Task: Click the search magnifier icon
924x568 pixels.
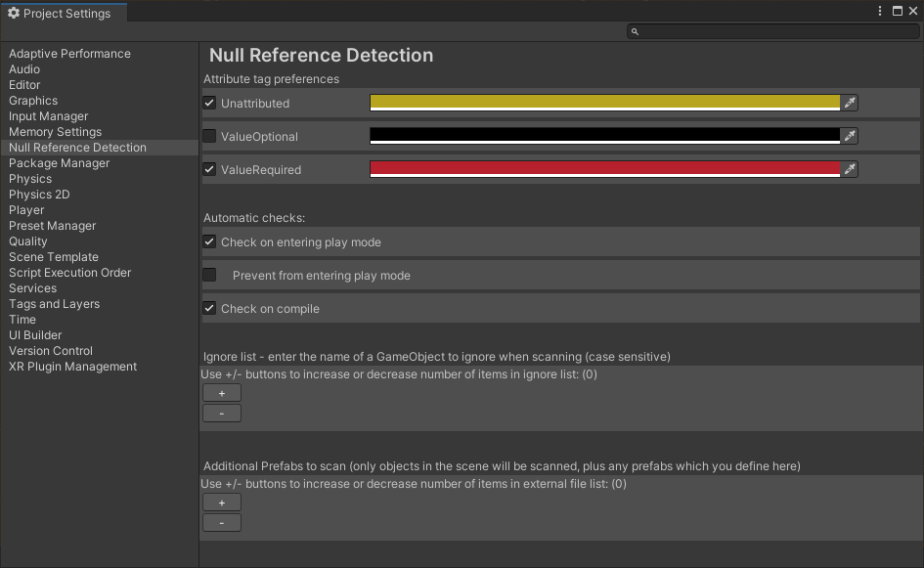Action: click(x=634, y=30)
